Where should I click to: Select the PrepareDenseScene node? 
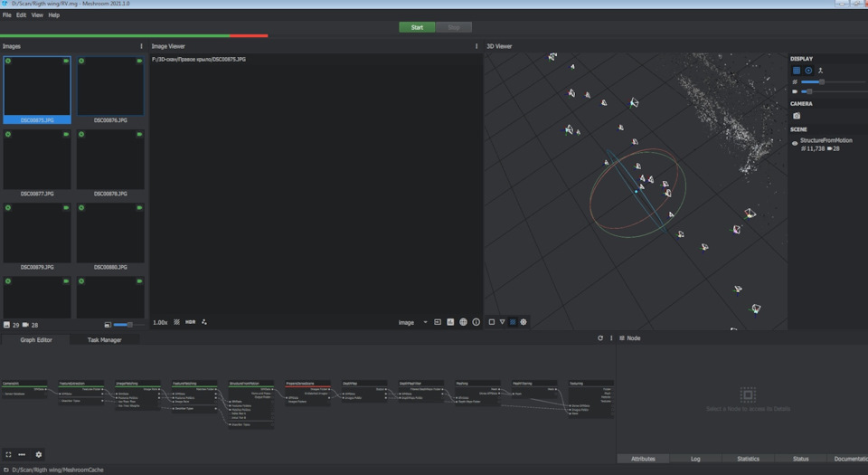[x=307, y=393]
